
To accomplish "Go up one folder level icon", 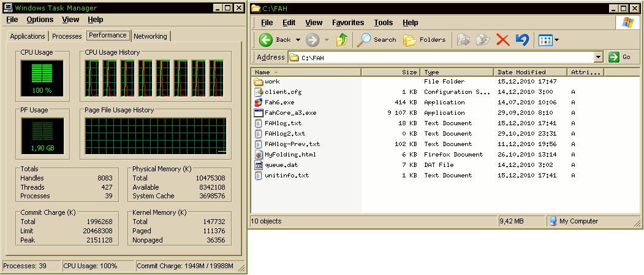I will (341, 40).
